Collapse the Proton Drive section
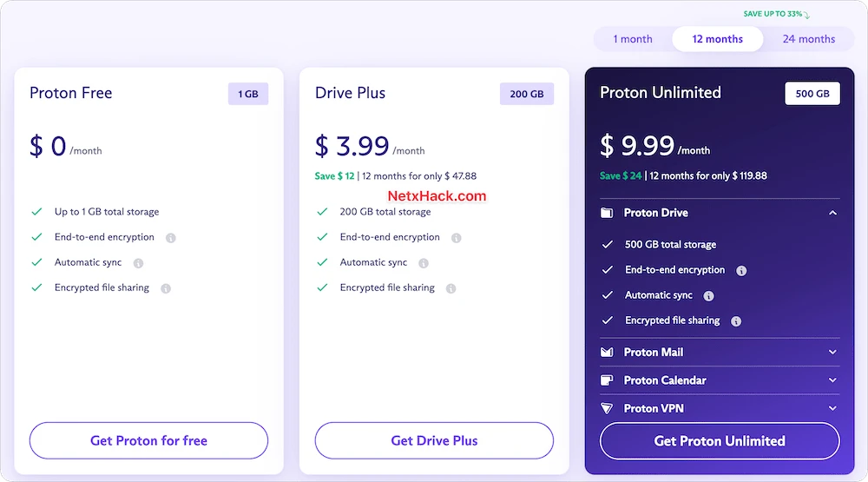868x482 pixels. (x=832, y=213)
